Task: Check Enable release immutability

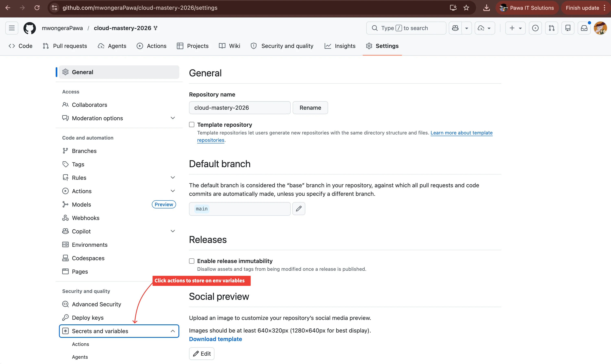Action: (x=192, y=261)
